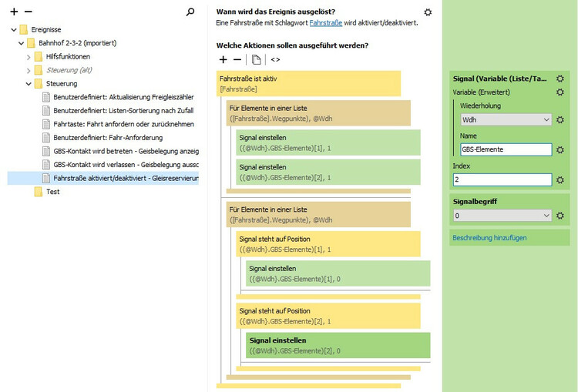Click Beschreibung hinzufügen link
Image resolution: width=578 pixels, height=392 pixels.
pyautogui.click(x=489, y=238)
